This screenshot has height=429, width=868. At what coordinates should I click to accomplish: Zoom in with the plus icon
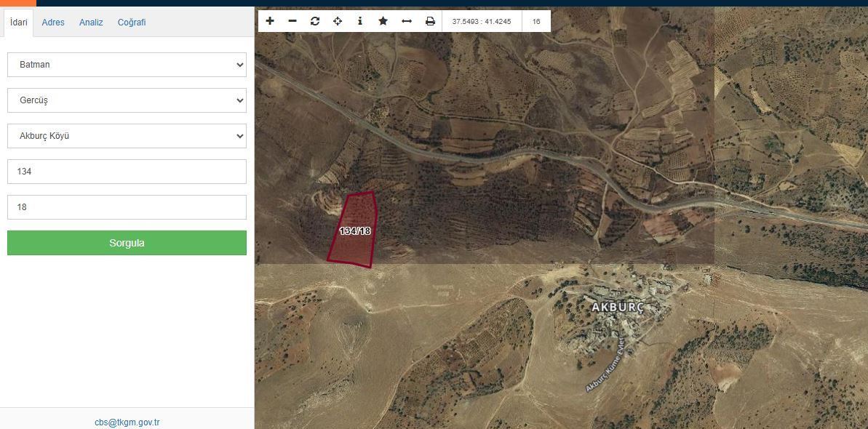[x=270, y=21]
